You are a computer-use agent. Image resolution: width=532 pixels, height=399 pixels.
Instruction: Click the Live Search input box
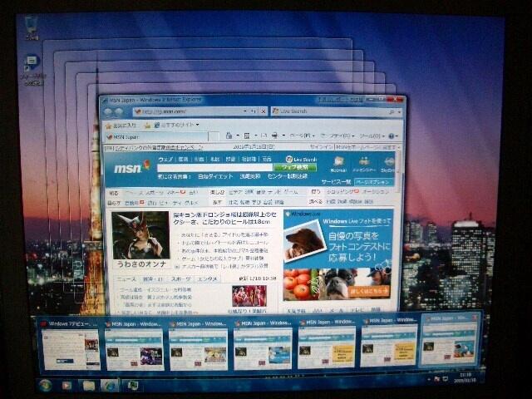click(x=331, y=111)
